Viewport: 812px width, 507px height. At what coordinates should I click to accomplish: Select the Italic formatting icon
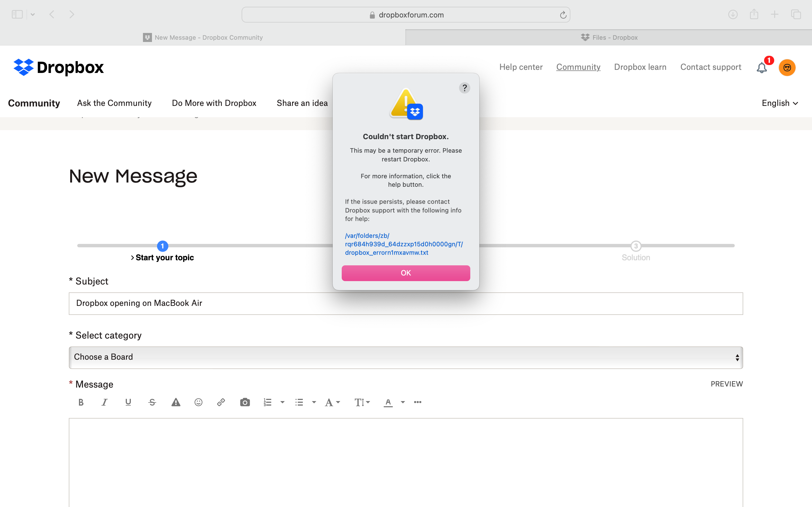tap(104, 402)
